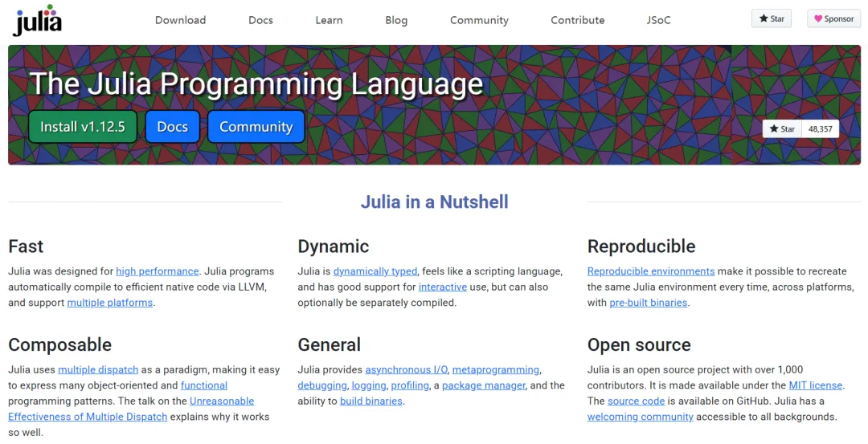Open the Contribute navigation item

point(577,20)
